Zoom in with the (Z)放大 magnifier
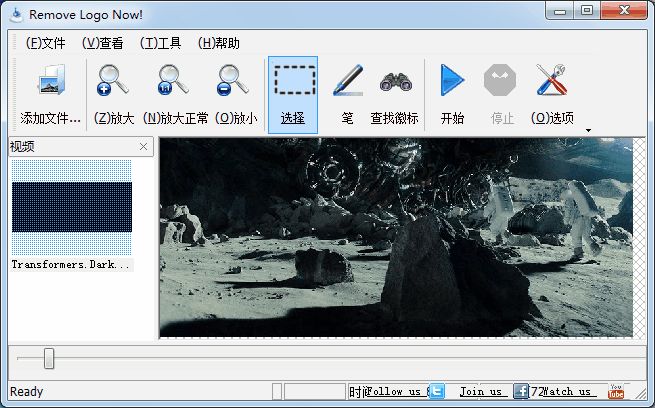Screen dimensions: 655x408 [x=114, y=95]
